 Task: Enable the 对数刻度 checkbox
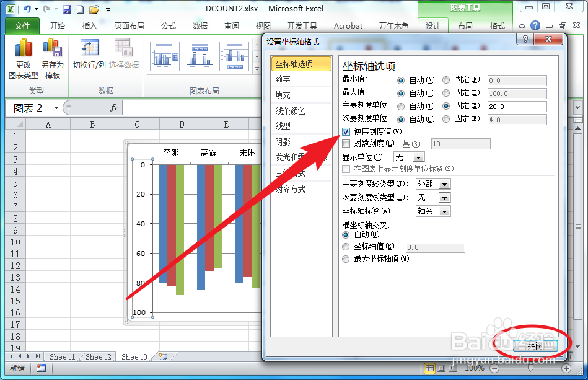345,144
